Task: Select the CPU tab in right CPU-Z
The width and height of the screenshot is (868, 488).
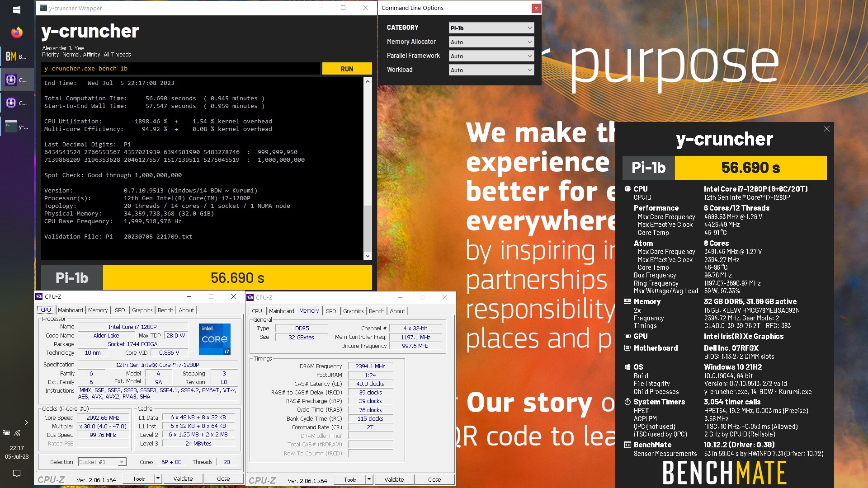Action: pyautogui.click(x=257, y=311)
